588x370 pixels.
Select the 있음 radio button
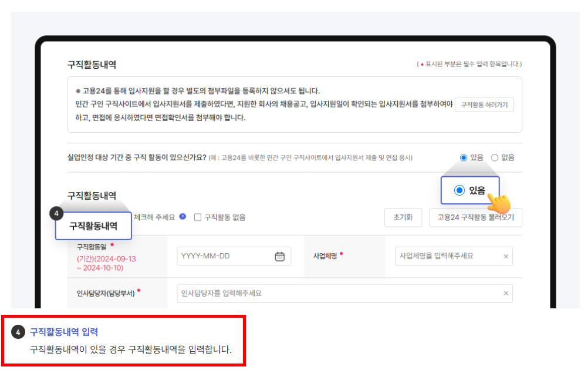pos(464,158)
